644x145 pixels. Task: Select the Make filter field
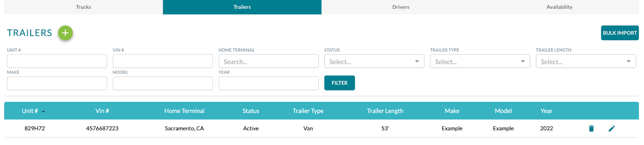click(57, 83)
